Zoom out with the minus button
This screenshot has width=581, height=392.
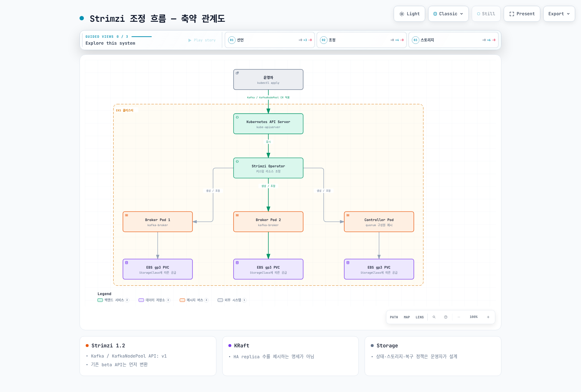coord(459,317)
